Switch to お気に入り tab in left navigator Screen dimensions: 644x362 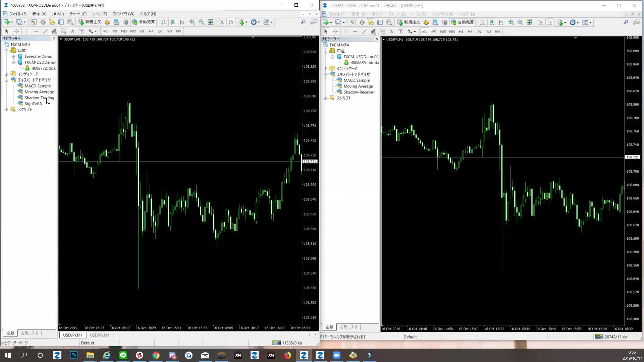tap(30, 333)
